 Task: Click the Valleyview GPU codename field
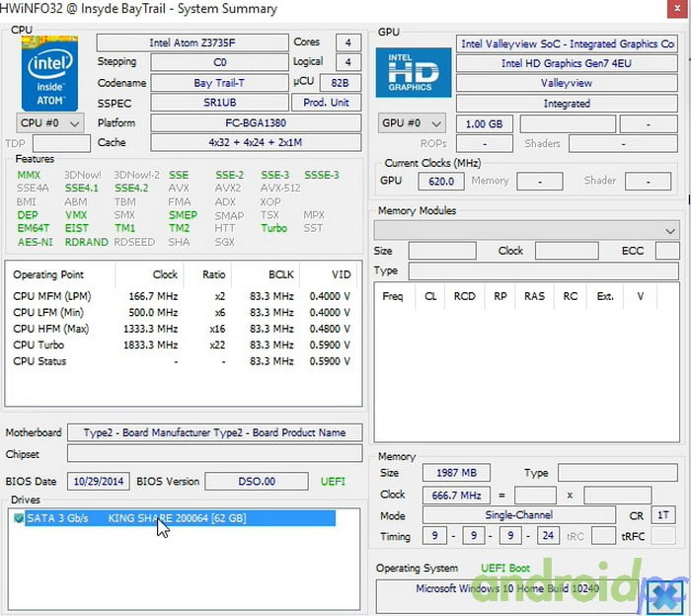click(x=567, y=83)
